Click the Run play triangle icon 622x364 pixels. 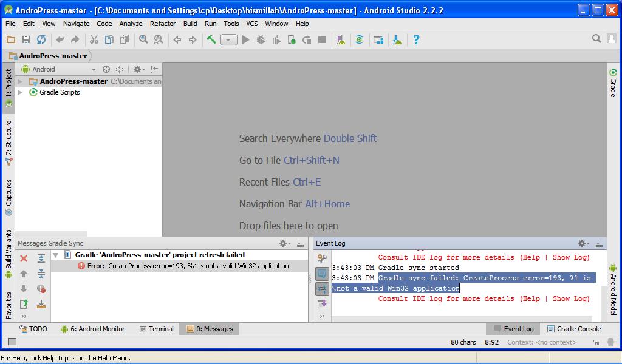pyautogui.click(x=246, y=39)
